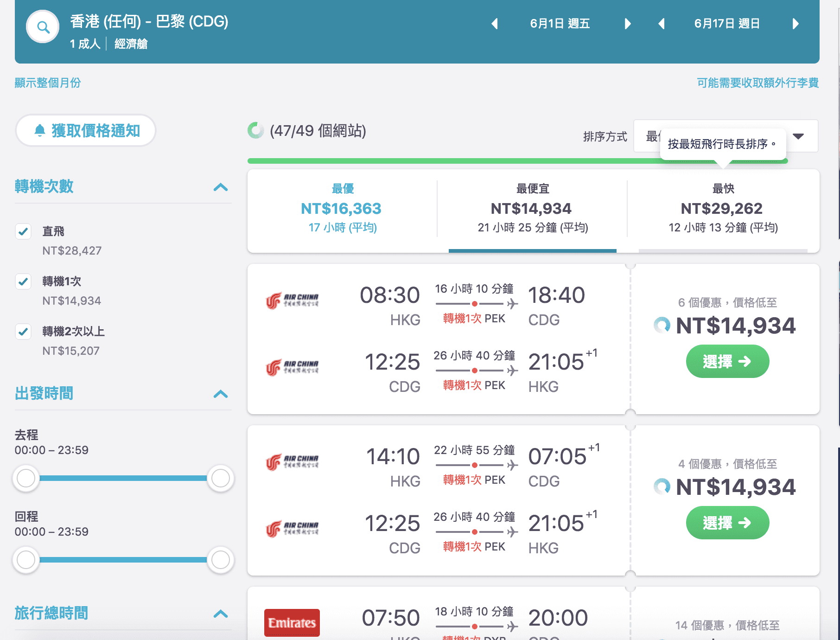The width and height of the screenshot is (840, 640).
Task: Click Air China logo on 14:10 flight
Action: pyautogui.click(x=292, y=462)
